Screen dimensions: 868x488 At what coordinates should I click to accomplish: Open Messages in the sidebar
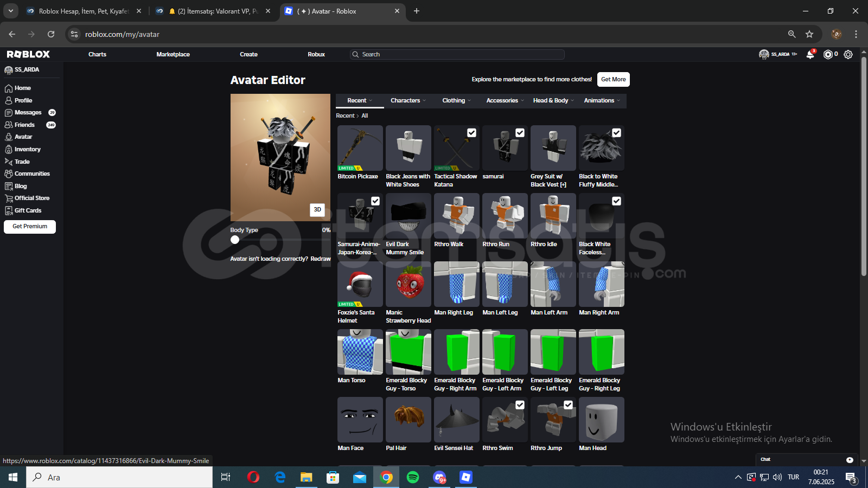point(28,112)
